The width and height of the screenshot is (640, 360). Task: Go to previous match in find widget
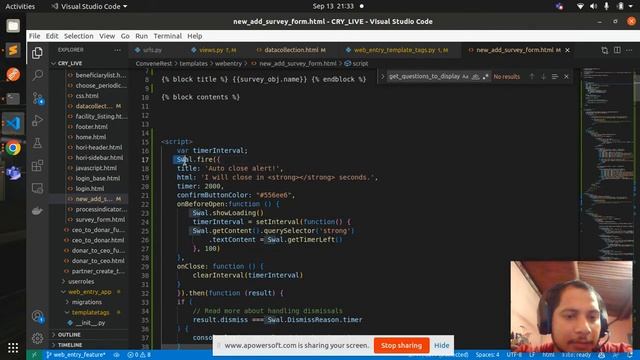click(531, 76)
